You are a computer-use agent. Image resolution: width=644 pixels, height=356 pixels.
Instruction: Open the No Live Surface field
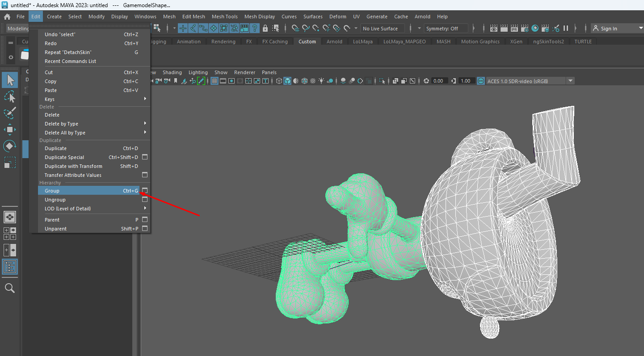pos(382,29)
